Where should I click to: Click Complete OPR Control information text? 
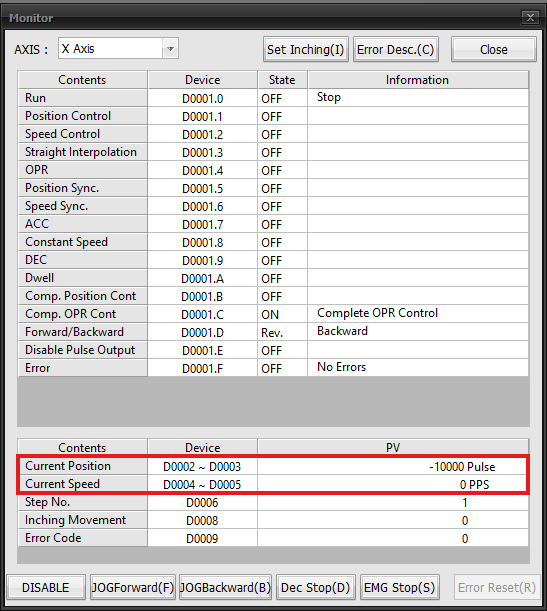click(378, 313)
